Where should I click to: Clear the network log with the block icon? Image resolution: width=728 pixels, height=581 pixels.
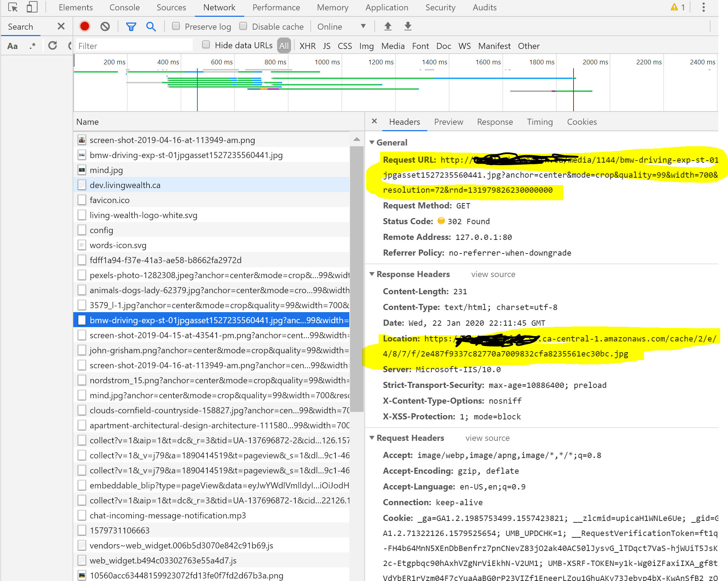pos(105,26)
